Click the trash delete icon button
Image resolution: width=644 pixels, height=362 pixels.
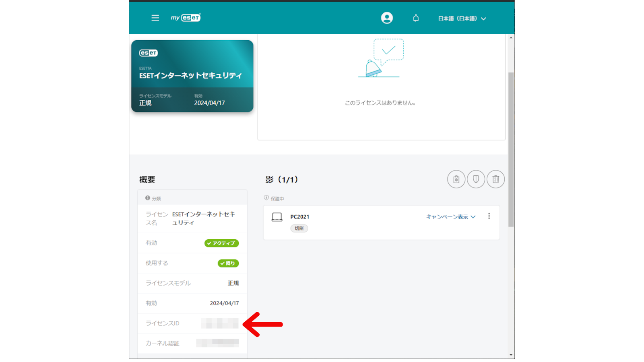[495, 179]
